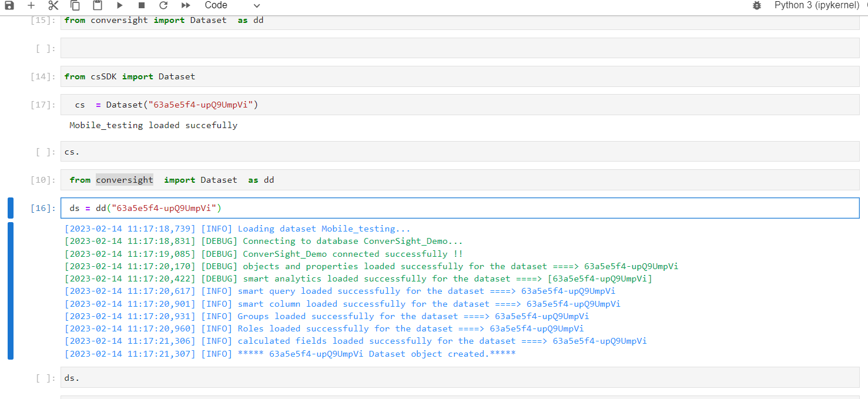Viewport: 868px width, 399px height.
Task: Click into the empty cell below cell 15
Action: pos(460,48)
